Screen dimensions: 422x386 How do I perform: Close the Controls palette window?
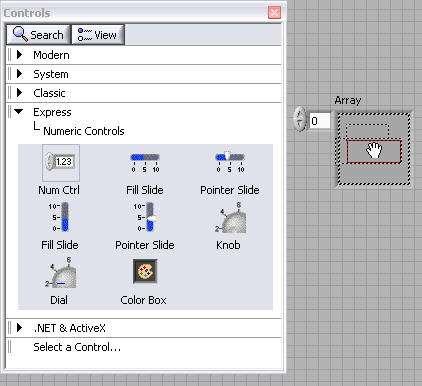pos(274,13)
